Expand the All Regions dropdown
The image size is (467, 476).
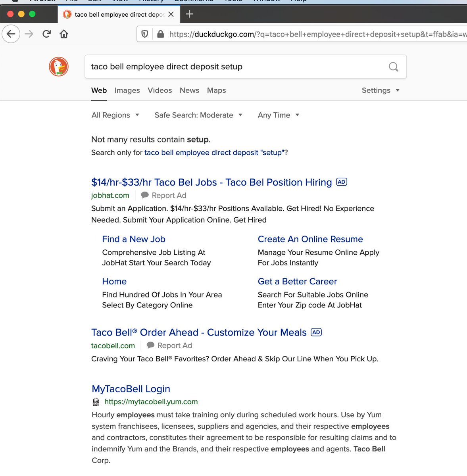pos(115,115)
